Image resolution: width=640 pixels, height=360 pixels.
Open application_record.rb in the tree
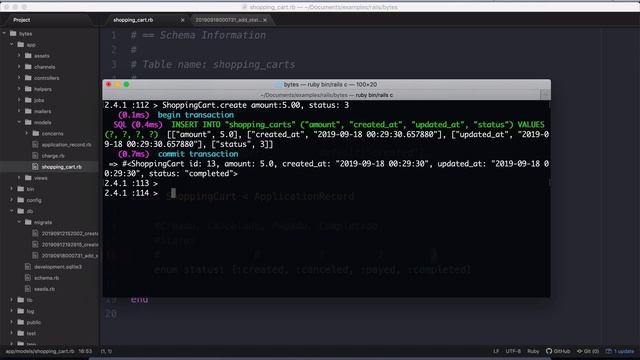point(67,144)
